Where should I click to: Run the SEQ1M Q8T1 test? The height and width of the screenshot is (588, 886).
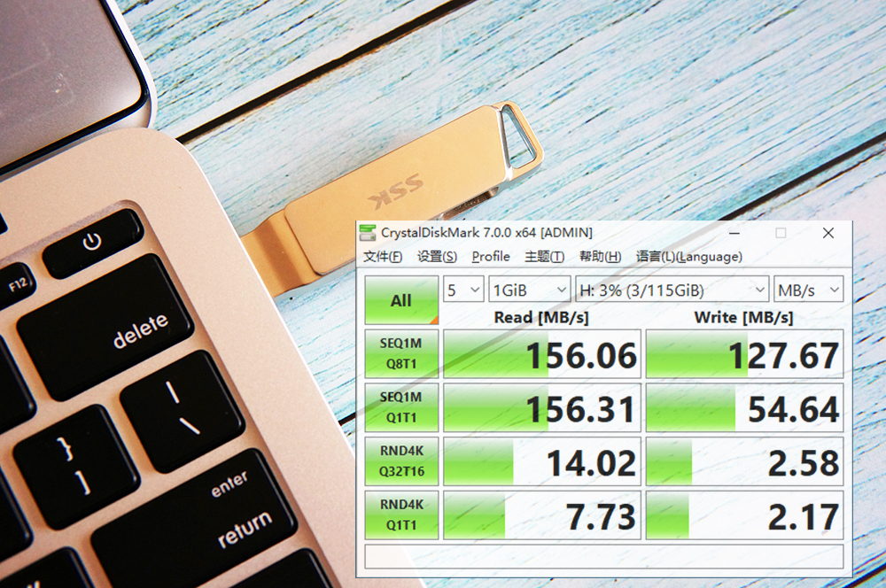coord(401,353)
